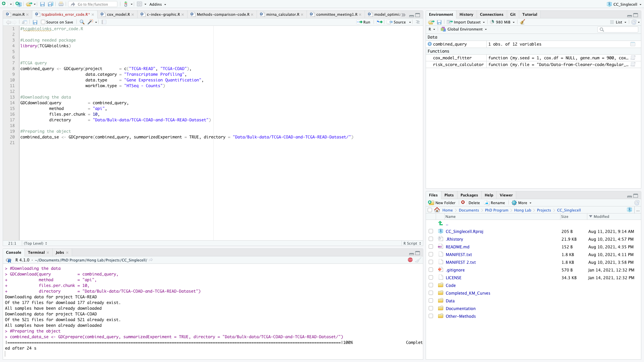Image resolution: width=644 pixels, height=362 pixels.
Task: Click the code tools magic wand icon
Action: (x=90, y=22)
